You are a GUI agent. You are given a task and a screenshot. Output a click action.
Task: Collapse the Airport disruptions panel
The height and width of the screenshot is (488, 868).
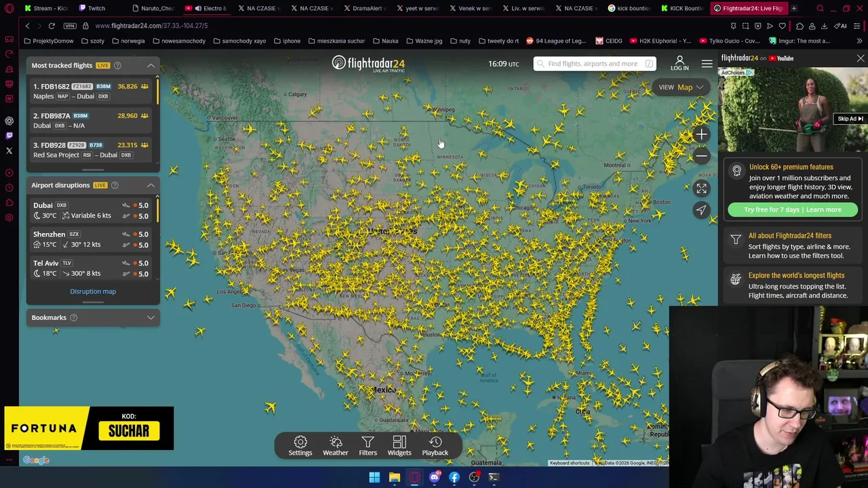click(x=151, y=185)
